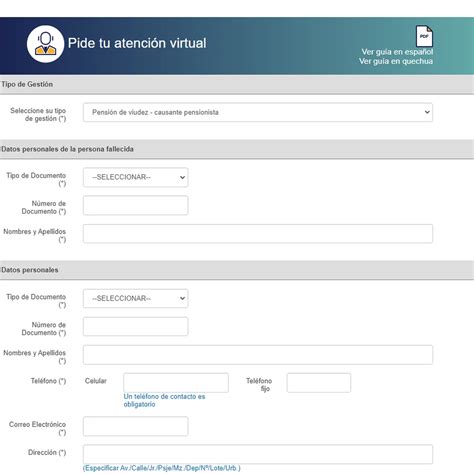Click the 'Correo Electrónico (*)' label
The width and height of the screenshot is (474, 474).
(x=37, y=429)
